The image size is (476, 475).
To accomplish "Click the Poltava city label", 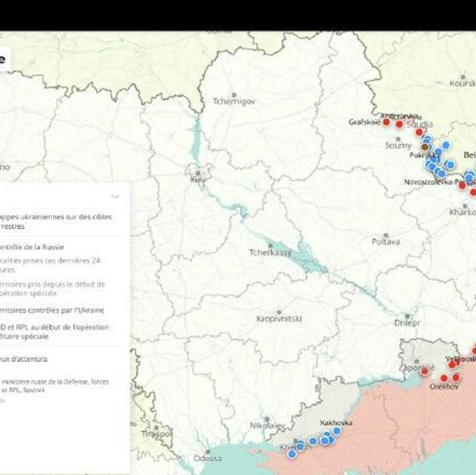I will [x=386, y=242].
